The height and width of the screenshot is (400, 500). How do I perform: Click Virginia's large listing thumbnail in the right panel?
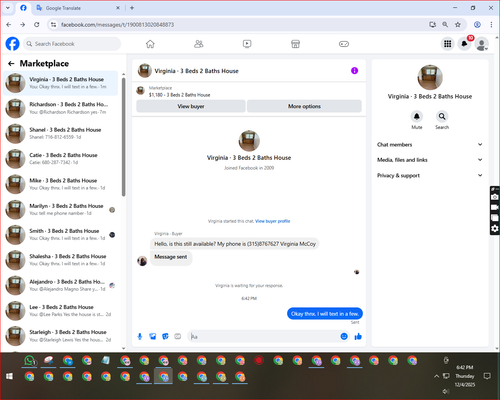click(x=430, y=77)
